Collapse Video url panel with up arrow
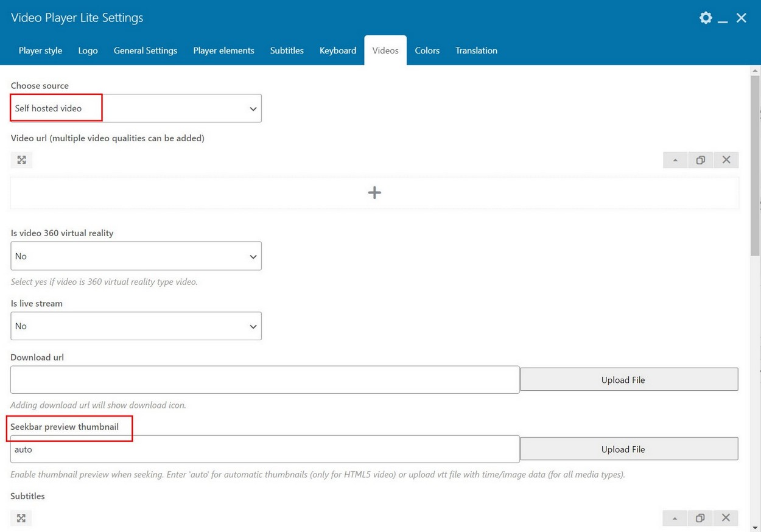The height and width of the screenshot is (532, 761). point(675,160)
